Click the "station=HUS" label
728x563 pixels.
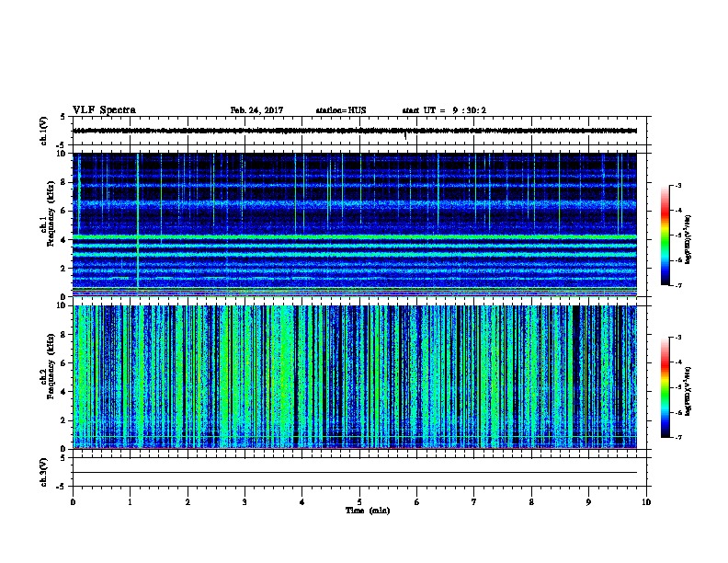[x=341, y=110]
